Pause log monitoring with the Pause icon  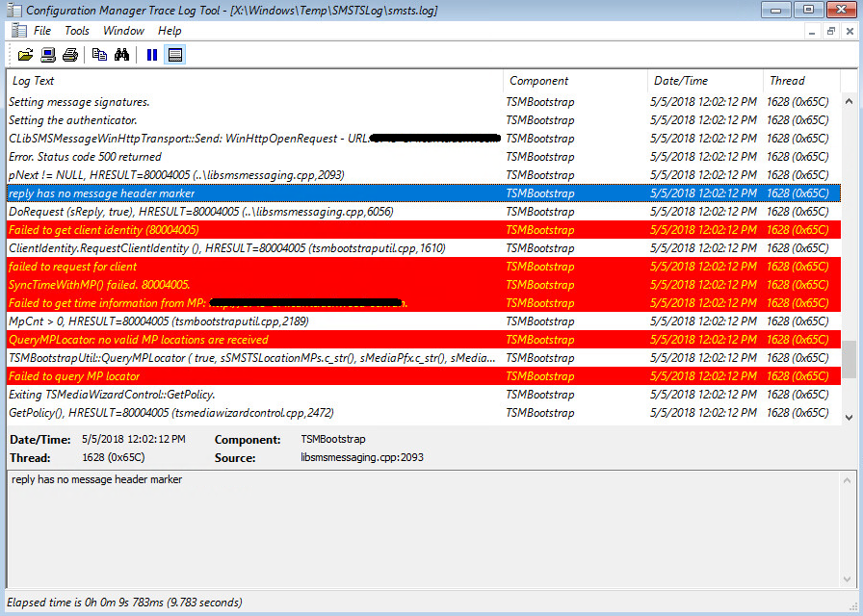pos(152,55)
